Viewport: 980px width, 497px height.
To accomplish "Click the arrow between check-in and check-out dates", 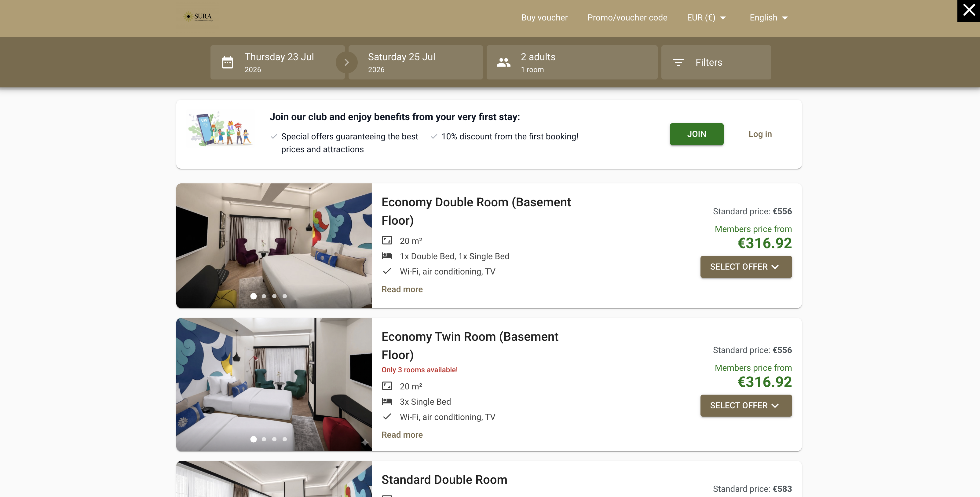I will (347, 62).
